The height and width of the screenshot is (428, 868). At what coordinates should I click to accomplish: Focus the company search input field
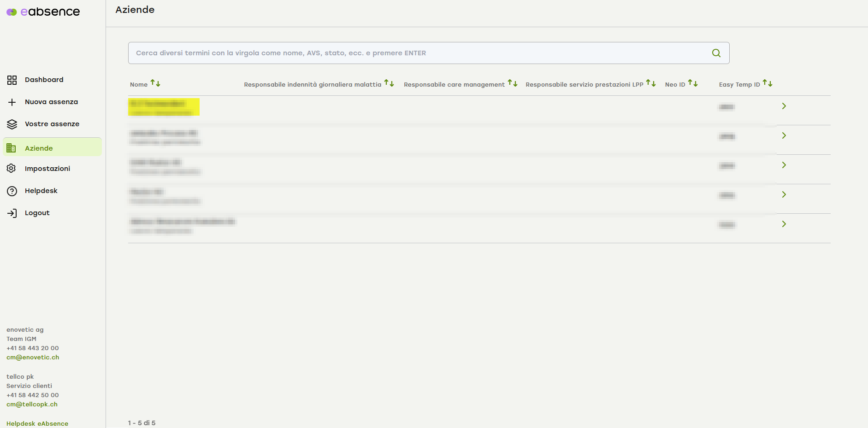tap(415, 53)
